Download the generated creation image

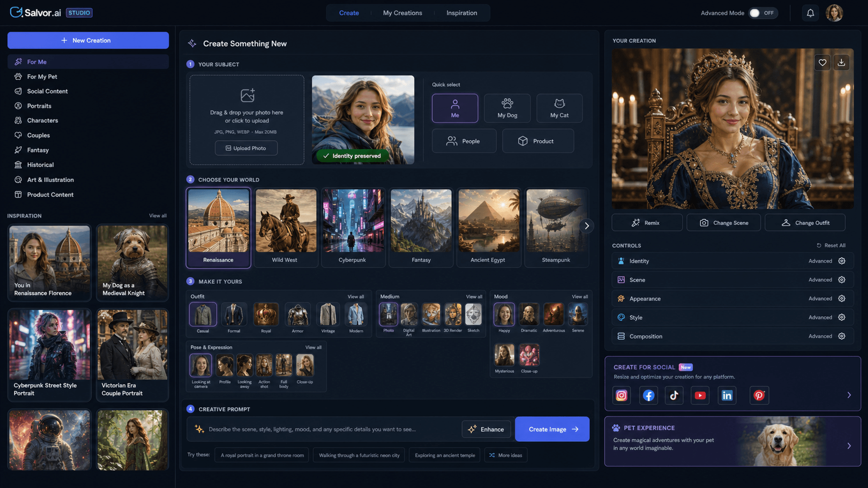(841, 63)
